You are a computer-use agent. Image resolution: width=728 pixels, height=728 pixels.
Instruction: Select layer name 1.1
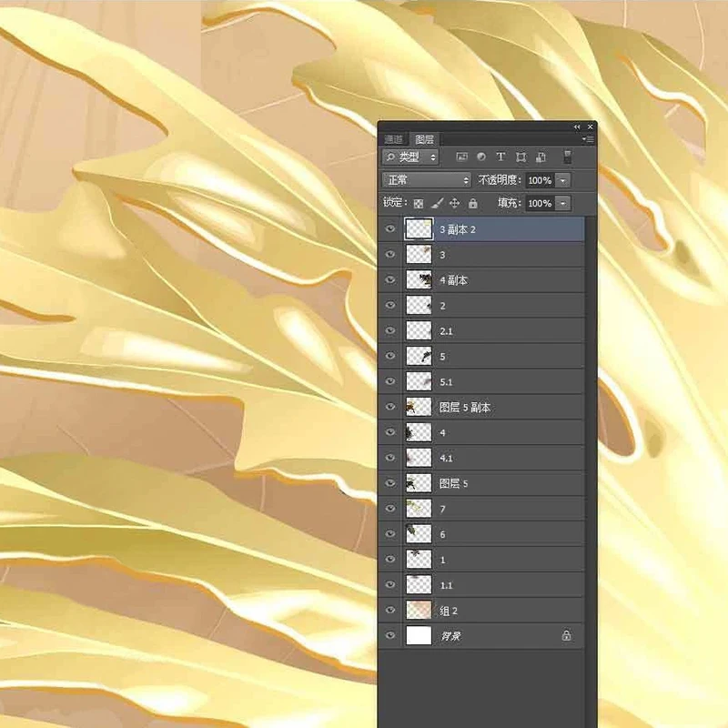pyautogui.click(x=446, y=585)
